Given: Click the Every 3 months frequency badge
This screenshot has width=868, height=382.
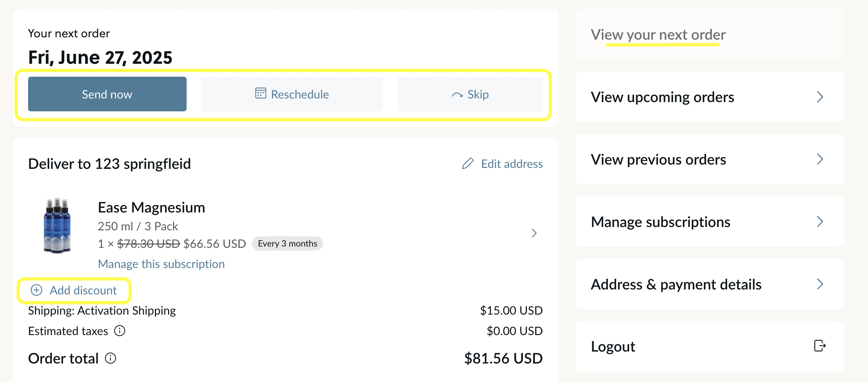Looking at the screenshot, I should coord(287,244).
